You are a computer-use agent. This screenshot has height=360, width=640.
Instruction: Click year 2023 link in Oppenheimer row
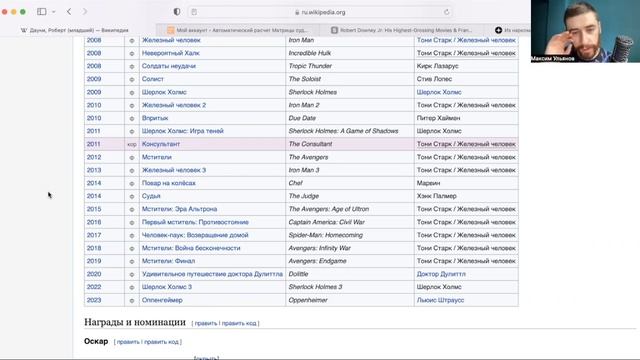(x=94, y=300)
